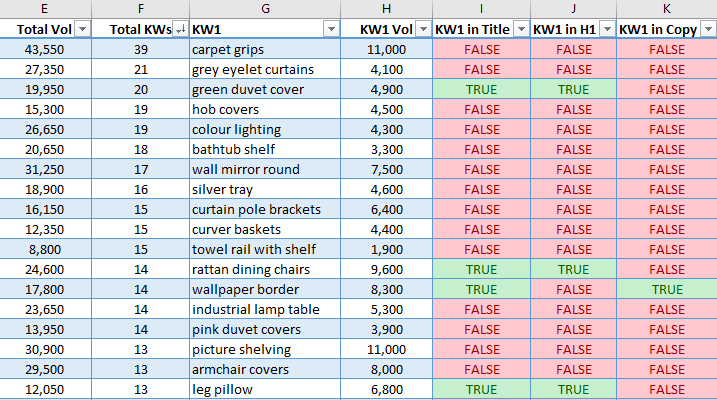Click the 'rattan dining chairs' cell
717x400 pixels.
(251, 269)
